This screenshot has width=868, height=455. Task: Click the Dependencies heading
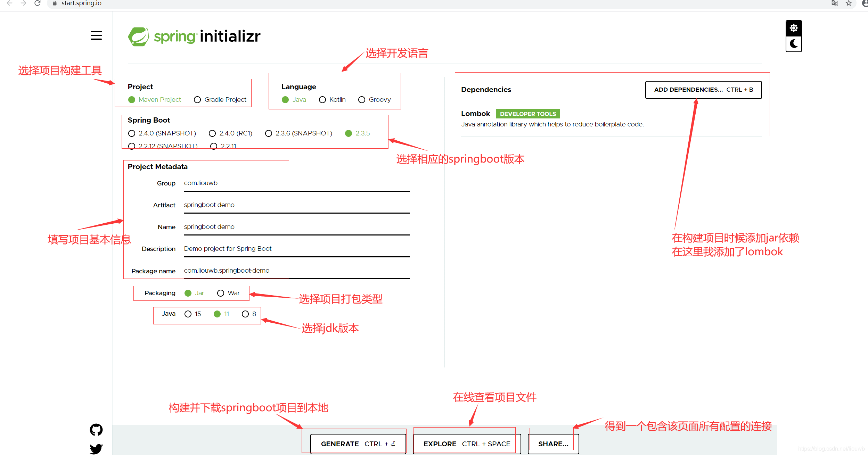(486, 90)
